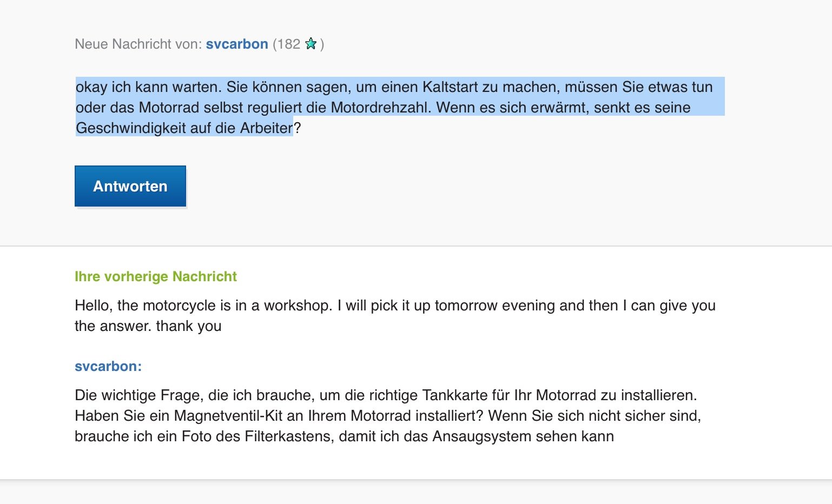Click the highlighted words 'okay ich kann warten'
The width and height of the screenshot is (832, 504).
point(147,87)
